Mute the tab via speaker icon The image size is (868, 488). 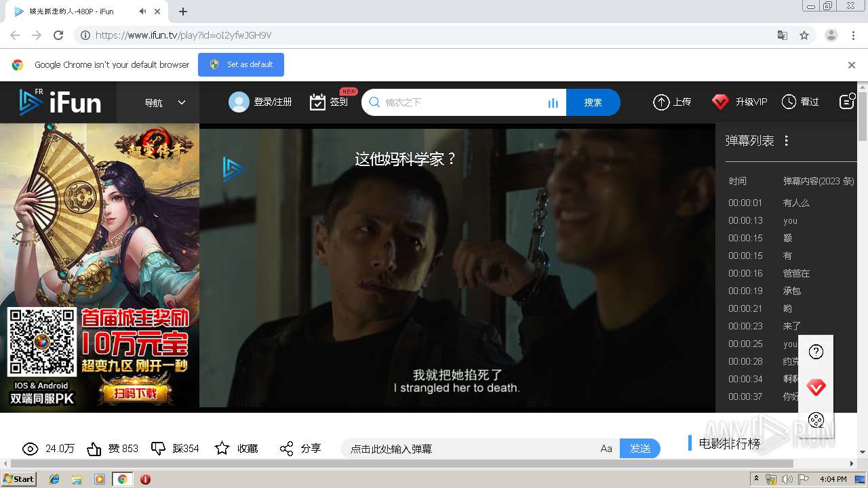143,12
